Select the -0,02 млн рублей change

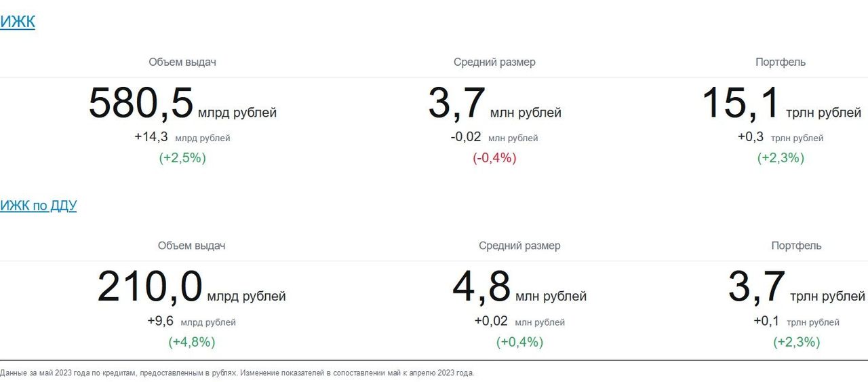click(494, 137)
